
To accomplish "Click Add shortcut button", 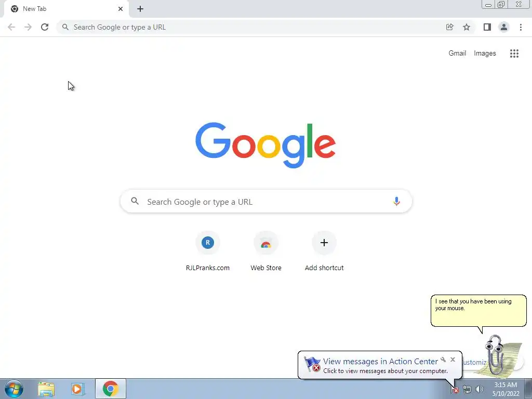I will coord(324,251).
